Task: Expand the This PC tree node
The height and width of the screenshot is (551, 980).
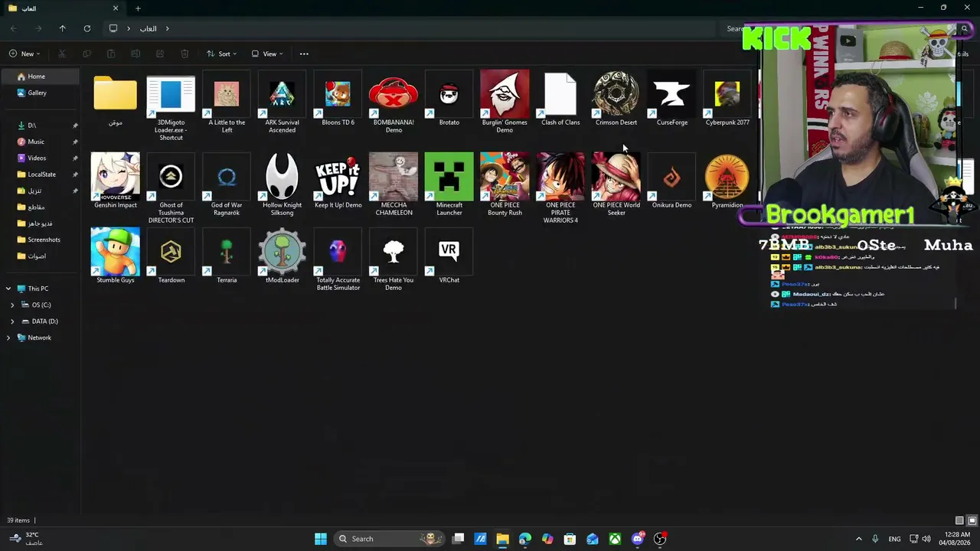Action: coord(8,289)
